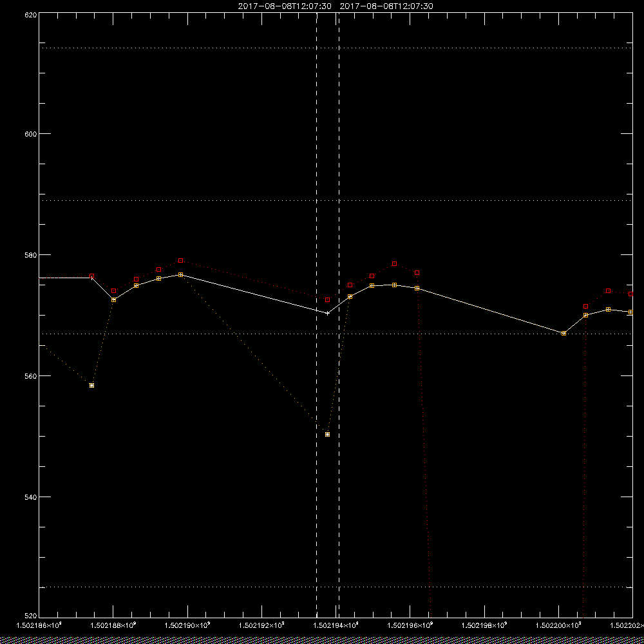Viewport: 644px width, 644px height.
Task: Click the 1.502194×10⁹ x-axis label
Action: 336,625
